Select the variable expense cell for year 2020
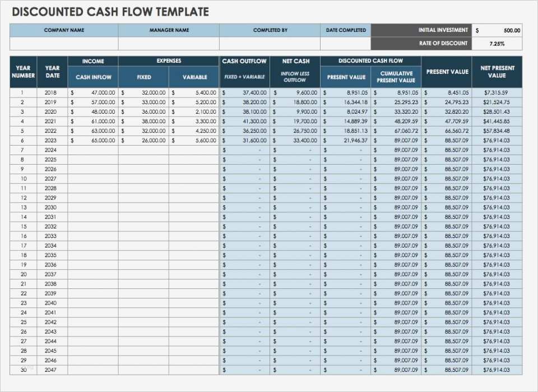The image size is (538, 392). click(x=194, y=111)
